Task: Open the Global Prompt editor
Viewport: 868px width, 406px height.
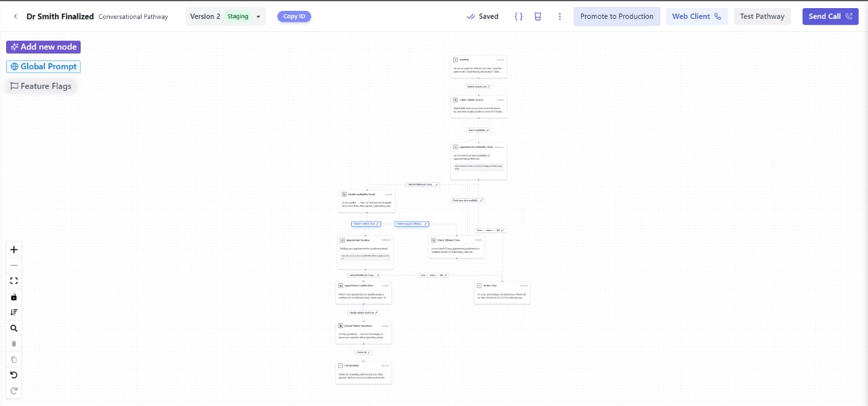Action: coord(43,66)
